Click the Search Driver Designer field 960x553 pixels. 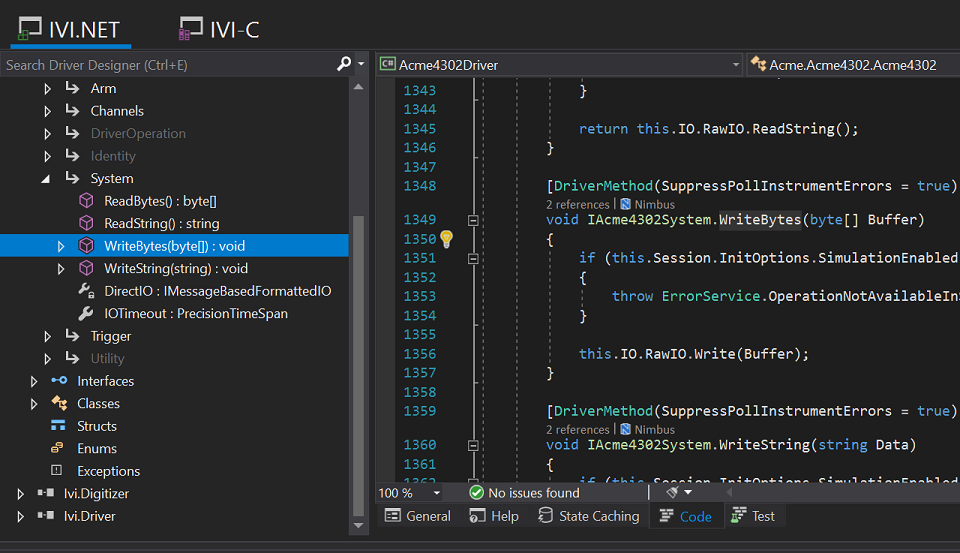(167, 65)
